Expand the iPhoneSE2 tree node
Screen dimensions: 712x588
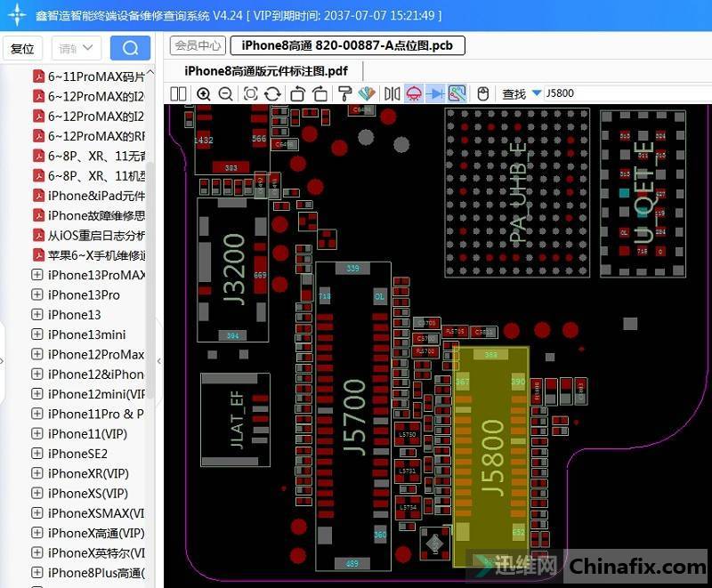[x=37, y=454]
